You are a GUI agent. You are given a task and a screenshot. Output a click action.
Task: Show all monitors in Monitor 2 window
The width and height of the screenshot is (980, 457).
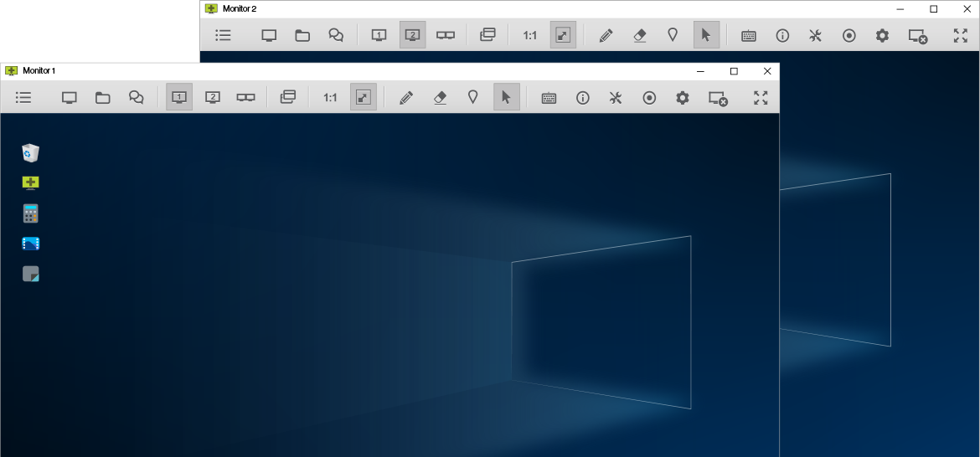coord(446,36)
